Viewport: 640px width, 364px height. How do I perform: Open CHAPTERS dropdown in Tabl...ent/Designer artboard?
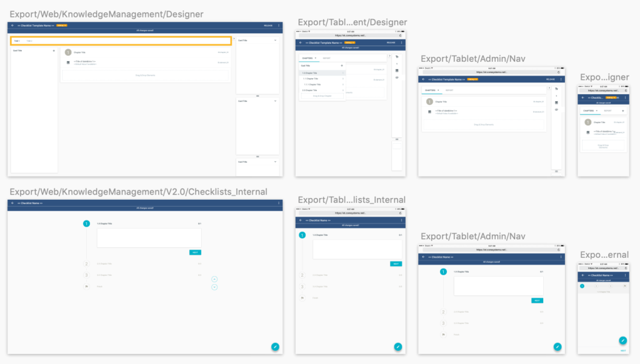309,58
